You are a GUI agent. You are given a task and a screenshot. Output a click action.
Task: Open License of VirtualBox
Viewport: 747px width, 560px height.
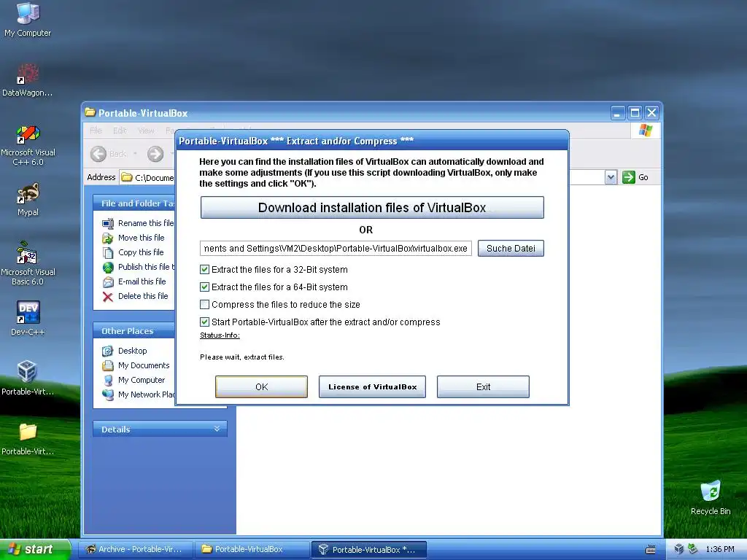372,386
